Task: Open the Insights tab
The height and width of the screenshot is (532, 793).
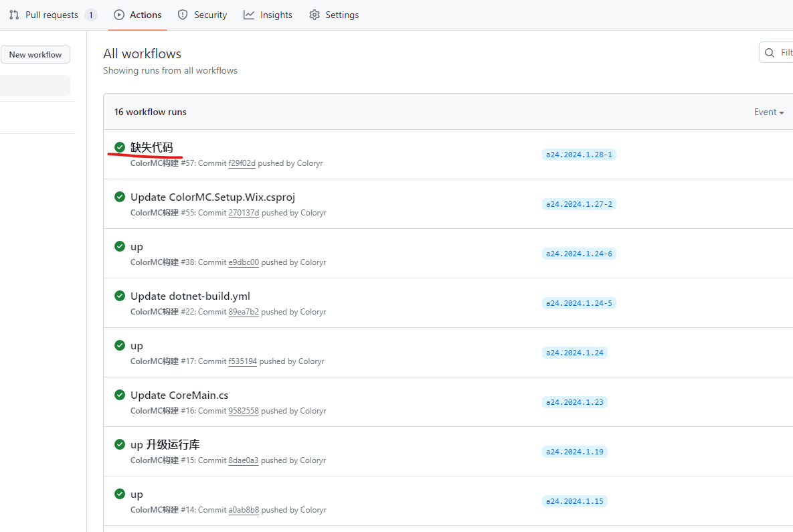Action: (276, 15)
